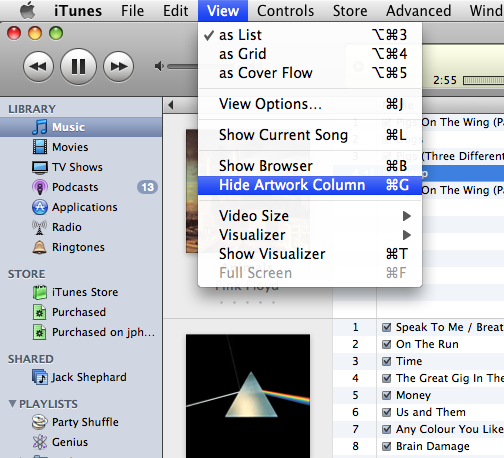Open the Edit menu
This screenshot has width=504, height=458.
click(x=175, y=11)
